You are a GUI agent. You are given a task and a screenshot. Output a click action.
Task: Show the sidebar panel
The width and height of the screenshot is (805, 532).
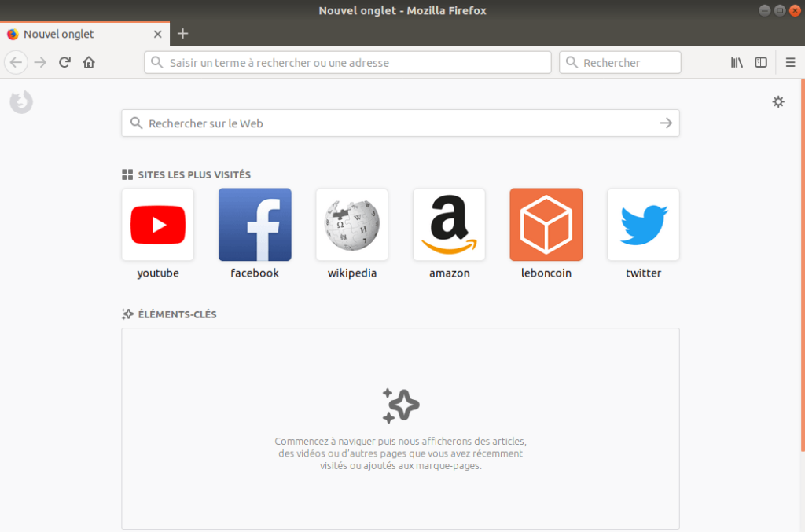click(x=761, y=63)
